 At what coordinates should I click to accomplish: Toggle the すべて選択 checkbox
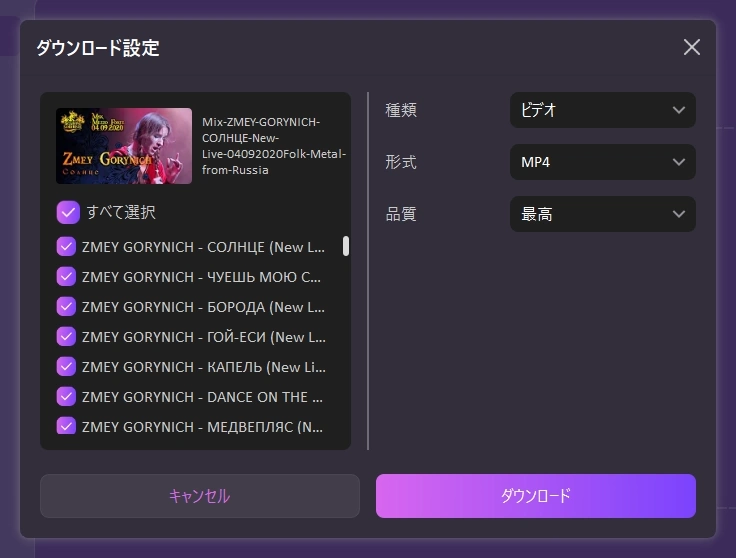pyautogui.click(x=68, y=212)
